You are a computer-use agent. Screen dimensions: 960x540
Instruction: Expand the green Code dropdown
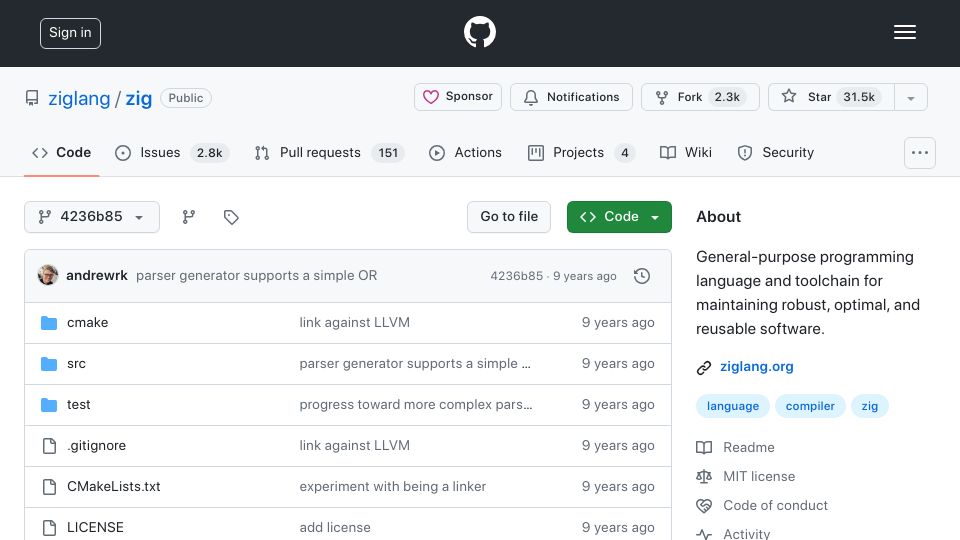[619, 217]
